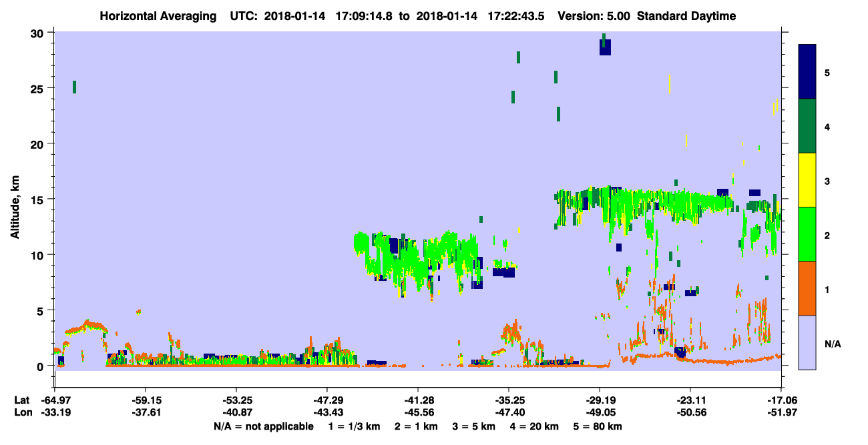Click the yellow color bar segment labeled 3

click(x=807, y=180)
